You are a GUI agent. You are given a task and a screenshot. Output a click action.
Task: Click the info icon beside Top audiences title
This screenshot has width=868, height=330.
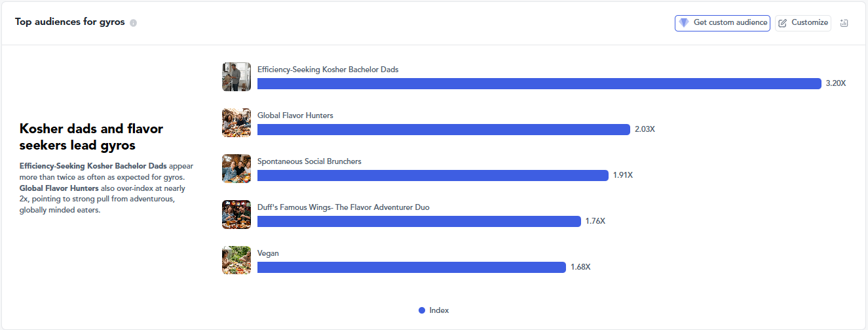(x=134, y=23)
